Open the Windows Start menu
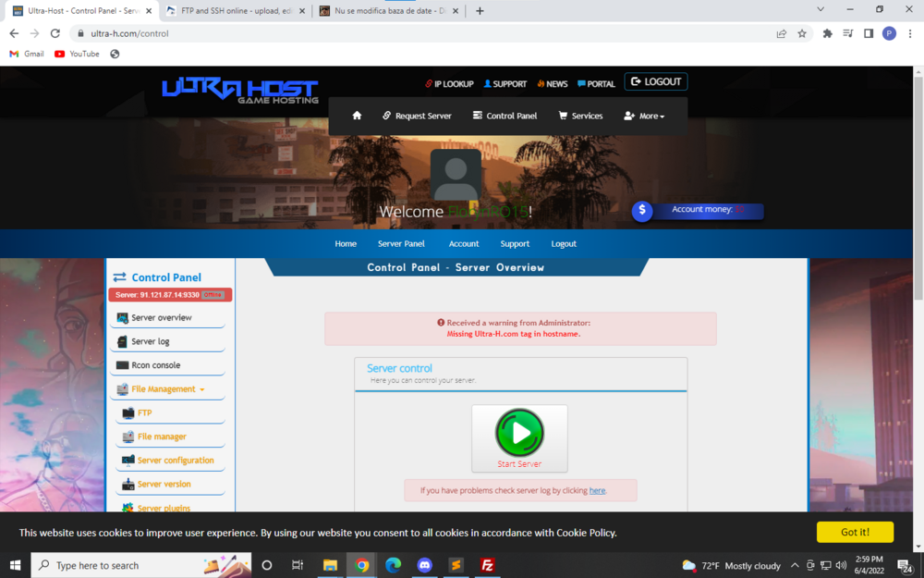The height and width of the screenshot is (578, 924). tap(15, 565)
